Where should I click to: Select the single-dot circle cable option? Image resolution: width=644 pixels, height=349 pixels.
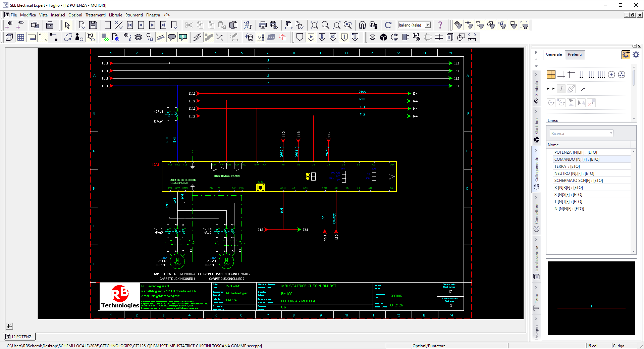[x=611, y=74]
